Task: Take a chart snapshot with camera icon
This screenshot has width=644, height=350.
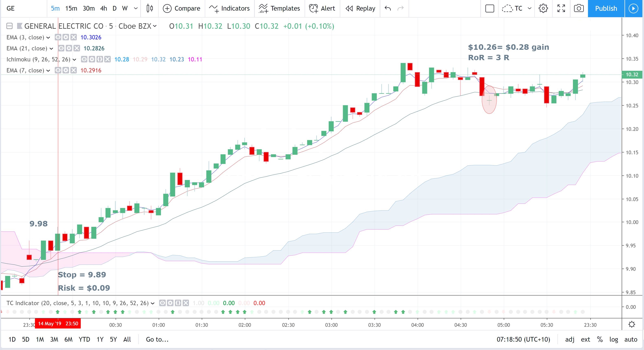Action: pos(579,8)
